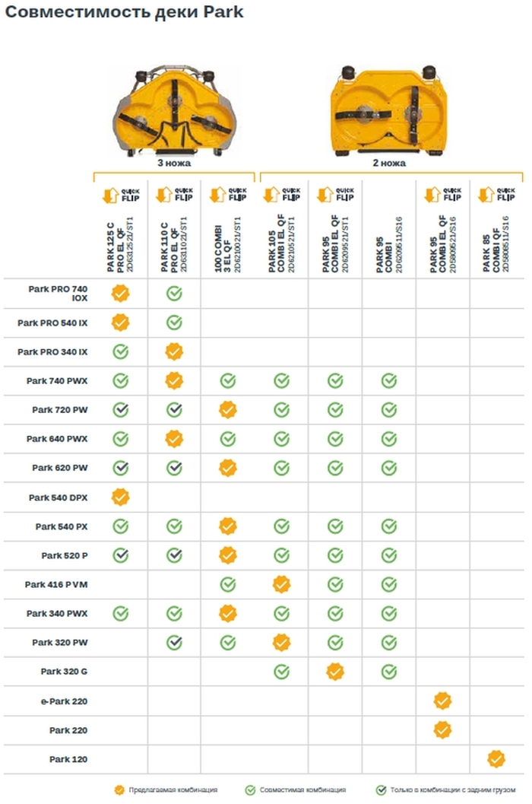This screenshot has height=804, width=532.
Task: Click Quick Flip icon above PARK 105 COMBI EL QF
Action: (282, 195)
